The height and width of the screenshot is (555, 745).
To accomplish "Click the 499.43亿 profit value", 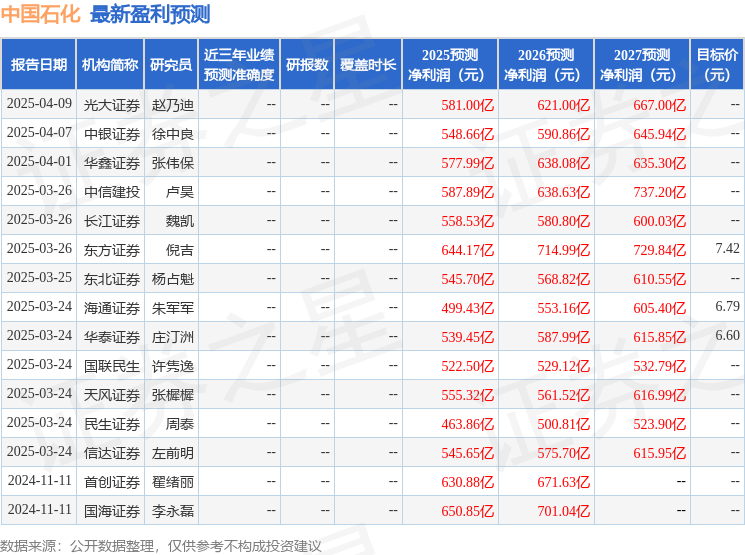I will [x=468, y=308].
